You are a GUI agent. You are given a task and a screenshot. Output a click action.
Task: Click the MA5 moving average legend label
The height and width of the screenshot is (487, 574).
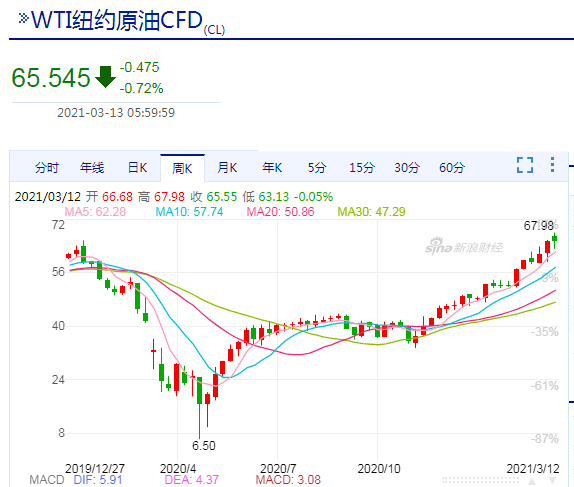[95, 212]
